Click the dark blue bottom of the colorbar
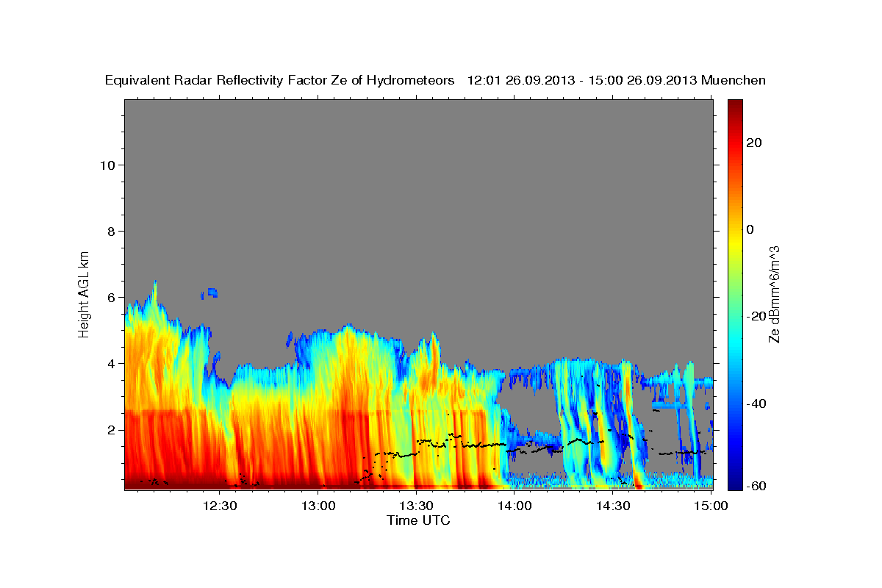The height and width of the screenshot is (588, 882). 734,483
